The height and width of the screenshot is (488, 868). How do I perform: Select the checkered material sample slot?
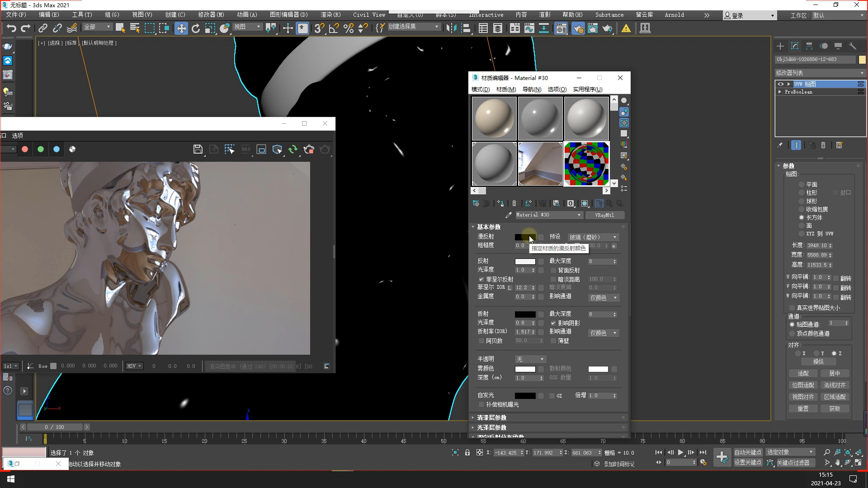tap(586, 164)
